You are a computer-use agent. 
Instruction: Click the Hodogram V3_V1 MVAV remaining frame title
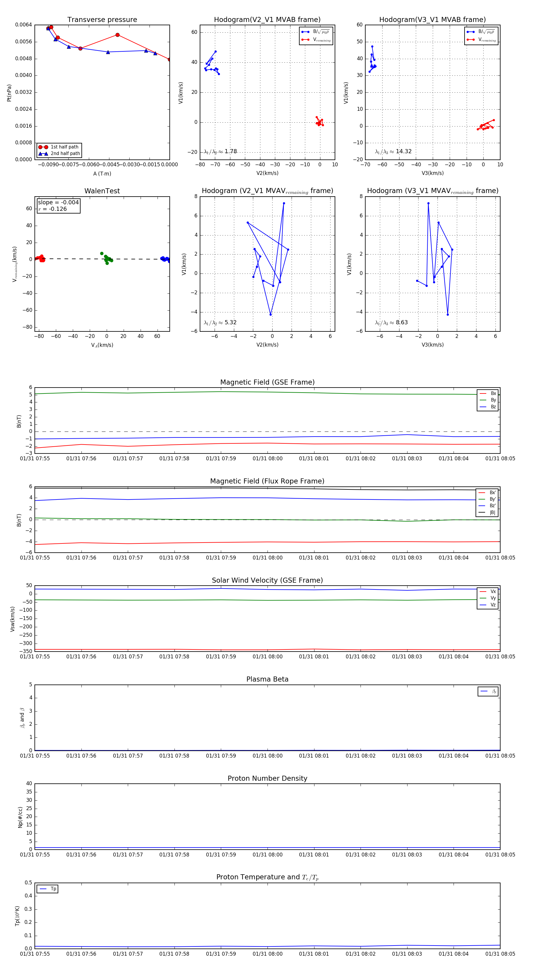pos(432,191)
